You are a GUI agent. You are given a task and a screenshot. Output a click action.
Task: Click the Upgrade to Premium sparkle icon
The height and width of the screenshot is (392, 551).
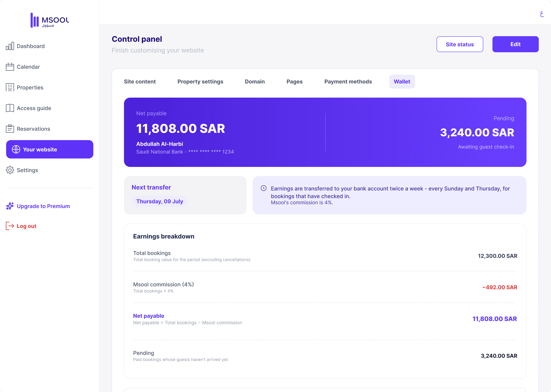pyautogui.click(x=10, y=206)
